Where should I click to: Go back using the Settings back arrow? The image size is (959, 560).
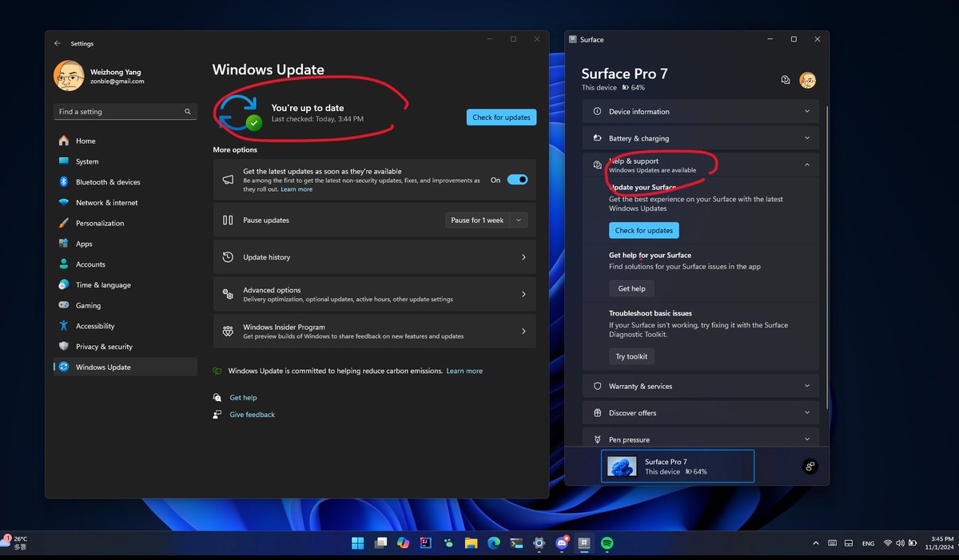coord(58,43)
